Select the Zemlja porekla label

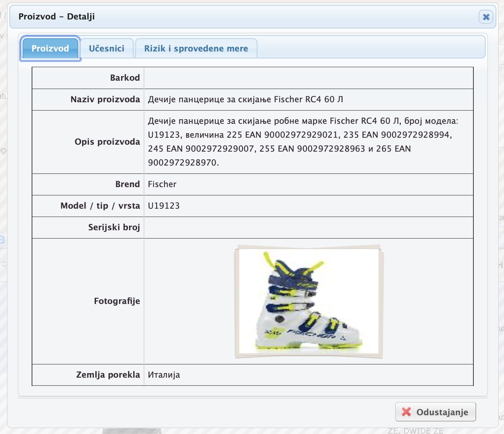108,375
